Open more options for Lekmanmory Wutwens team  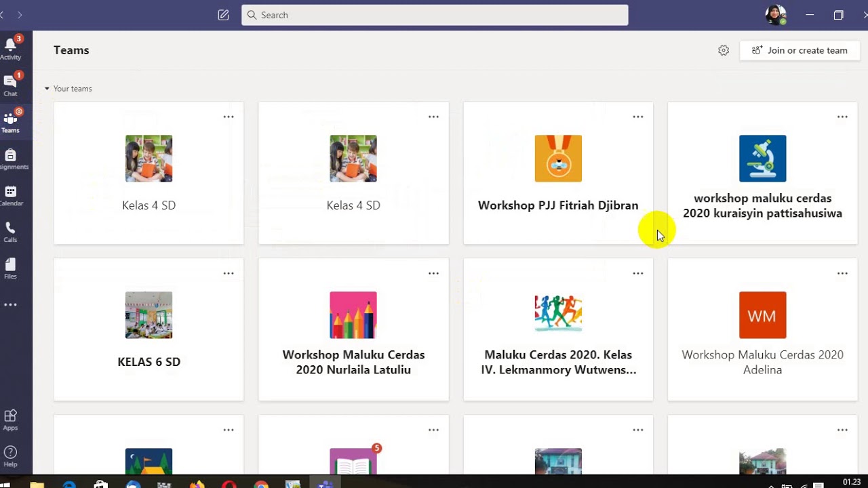click(638, 273)
